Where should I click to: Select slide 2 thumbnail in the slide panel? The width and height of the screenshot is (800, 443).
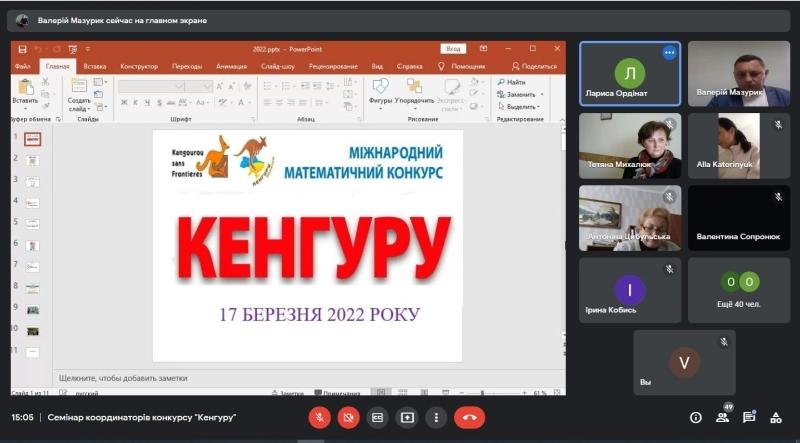click(33, 160)
